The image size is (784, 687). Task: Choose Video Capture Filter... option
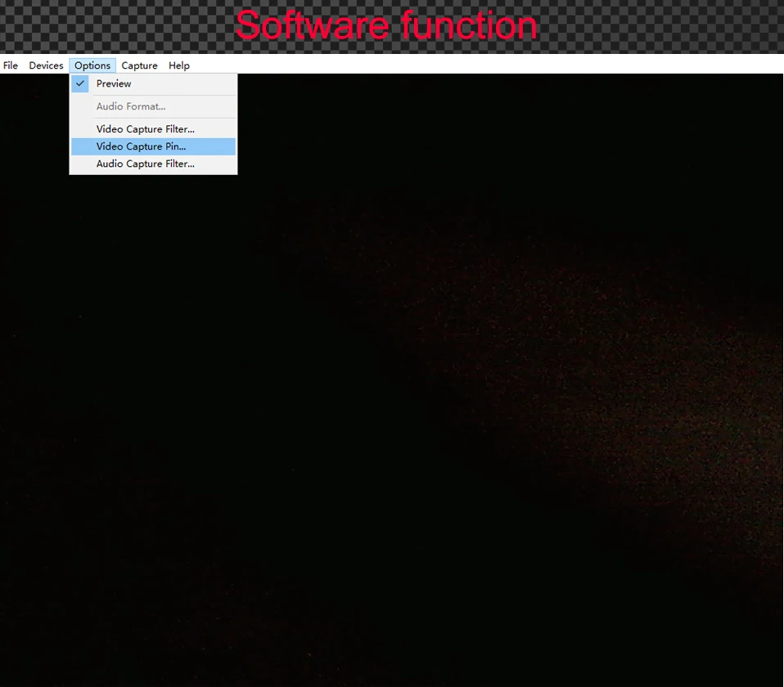(153, 129)
